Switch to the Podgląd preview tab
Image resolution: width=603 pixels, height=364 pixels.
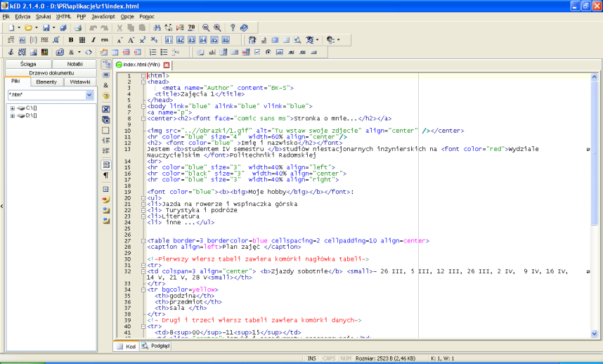coord(155,346)
